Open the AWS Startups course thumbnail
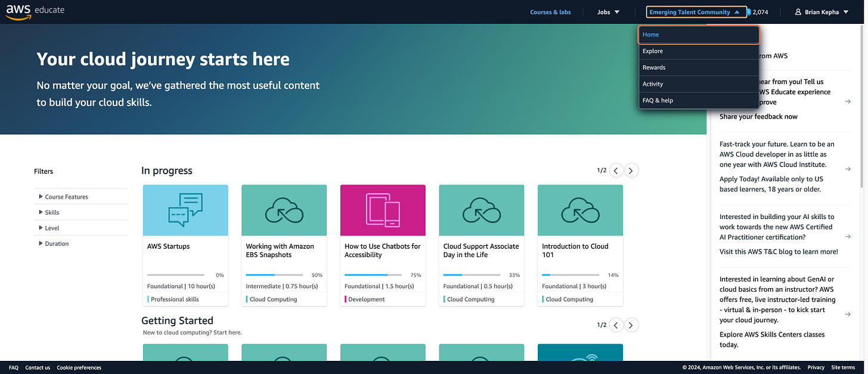The width and height of the screenshot is (868, 374). click(185, 210)
